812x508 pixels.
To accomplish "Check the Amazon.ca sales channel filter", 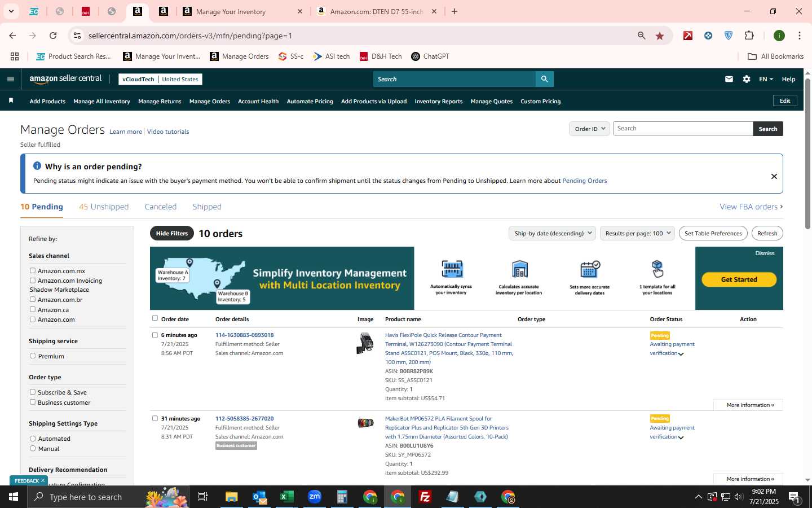I will click(x=33, y=310).
